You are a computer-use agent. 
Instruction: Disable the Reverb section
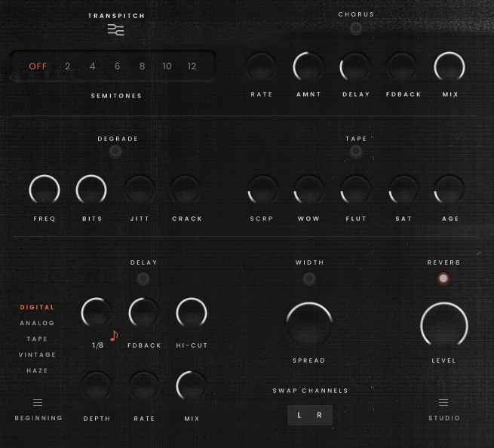click(443, 278)
